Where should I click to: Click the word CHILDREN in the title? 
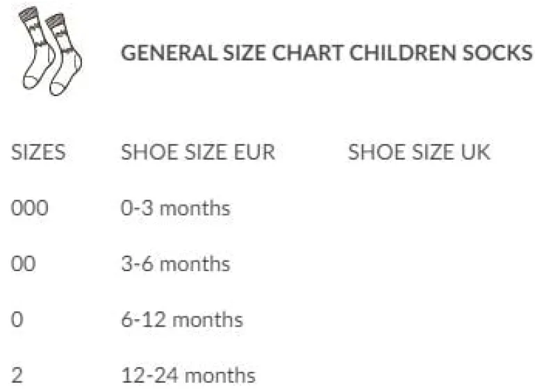[x=403, y=54]
